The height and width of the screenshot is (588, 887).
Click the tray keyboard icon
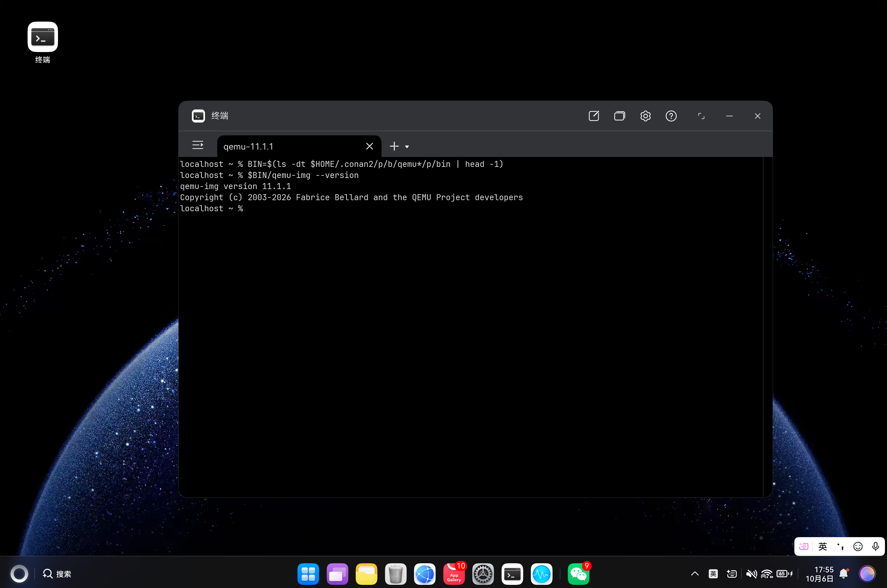pyautogui.click(x=731, y=574)
